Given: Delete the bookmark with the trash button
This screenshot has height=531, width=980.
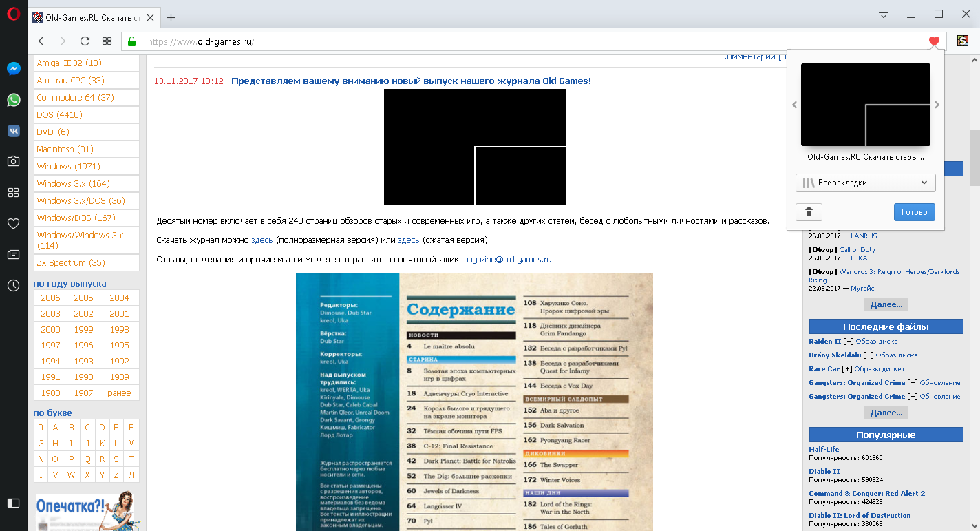Looking at the screenshot, I should click(x=809, y=212).
